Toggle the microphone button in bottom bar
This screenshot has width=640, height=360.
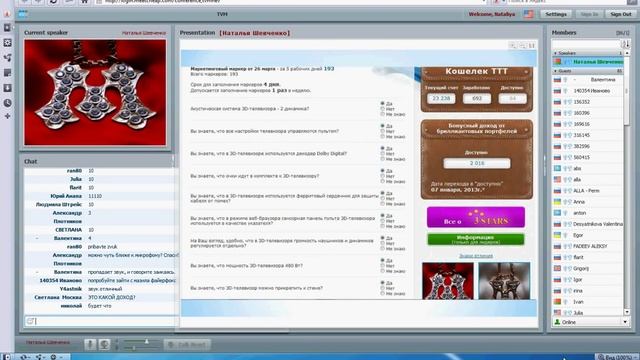91,344
